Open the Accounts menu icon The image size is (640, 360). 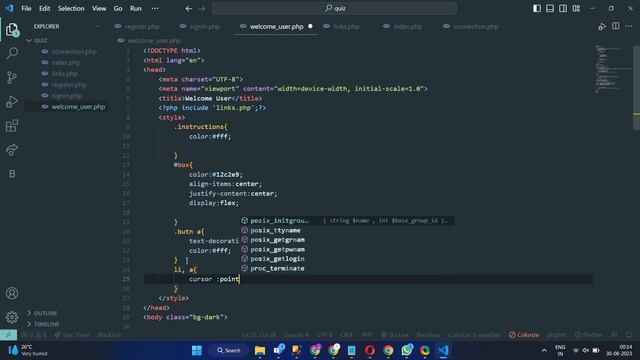click(12, 293)
